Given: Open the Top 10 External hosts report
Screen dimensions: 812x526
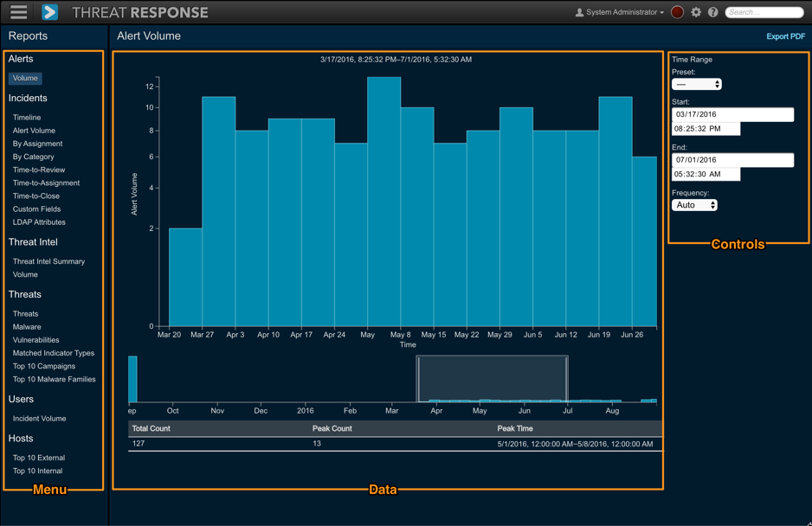Looking at the screenshot, I should pos(39,459).
